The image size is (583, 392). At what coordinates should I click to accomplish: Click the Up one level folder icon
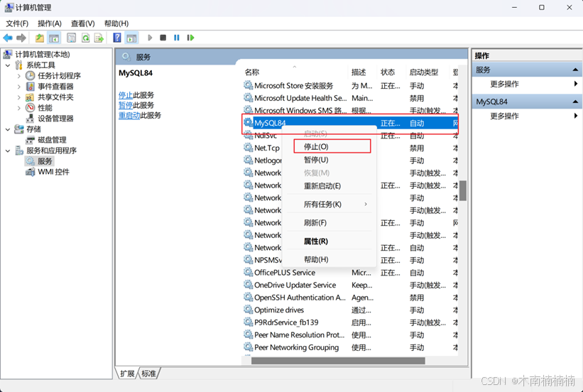click(x=40, y=38)
